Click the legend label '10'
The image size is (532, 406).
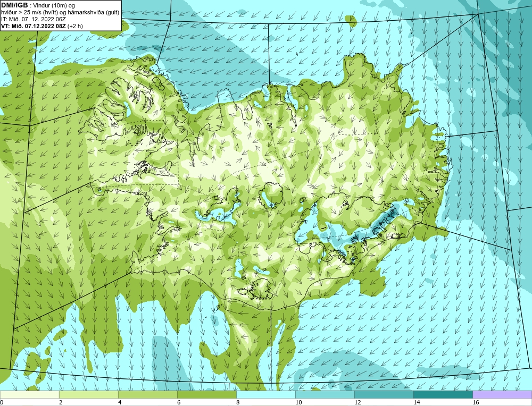pos(298,402)
